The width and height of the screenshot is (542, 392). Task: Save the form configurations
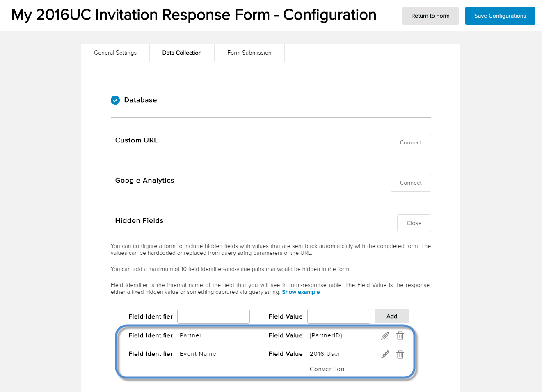click(x=500, y=16)
